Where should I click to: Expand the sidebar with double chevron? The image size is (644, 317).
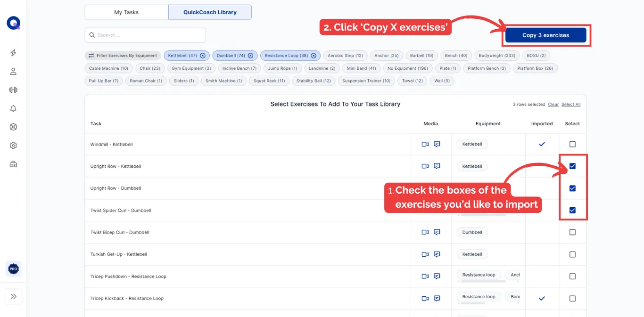pos(13,296)
